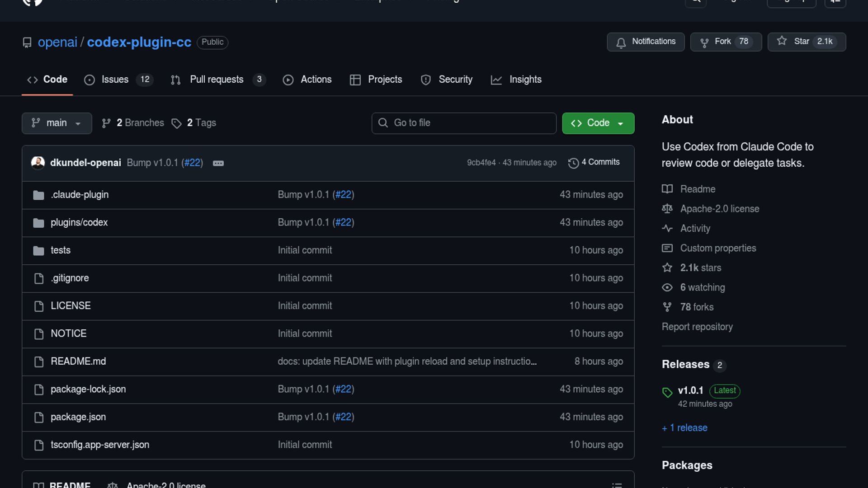Open the 6 watching eye link

702,287
